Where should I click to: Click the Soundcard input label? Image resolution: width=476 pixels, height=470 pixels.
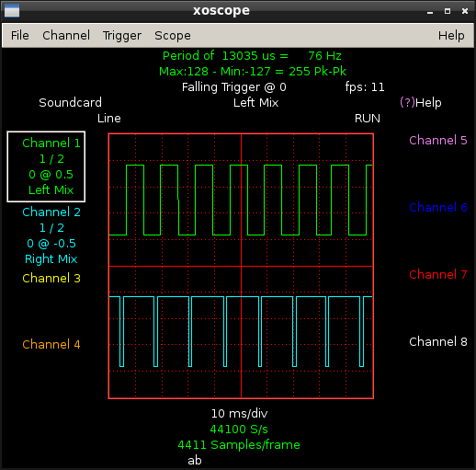pos(70,103)
